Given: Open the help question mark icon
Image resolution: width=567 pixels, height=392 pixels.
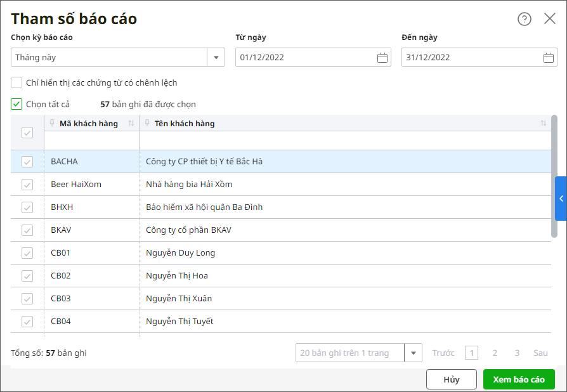Looking at the screenshot, I should point(525,19).
